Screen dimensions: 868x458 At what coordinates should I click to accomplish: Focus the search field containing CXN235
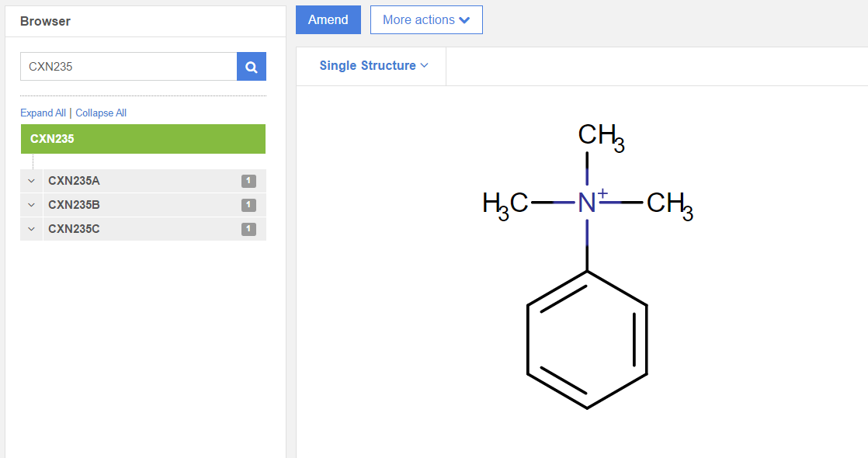[128, 67]
